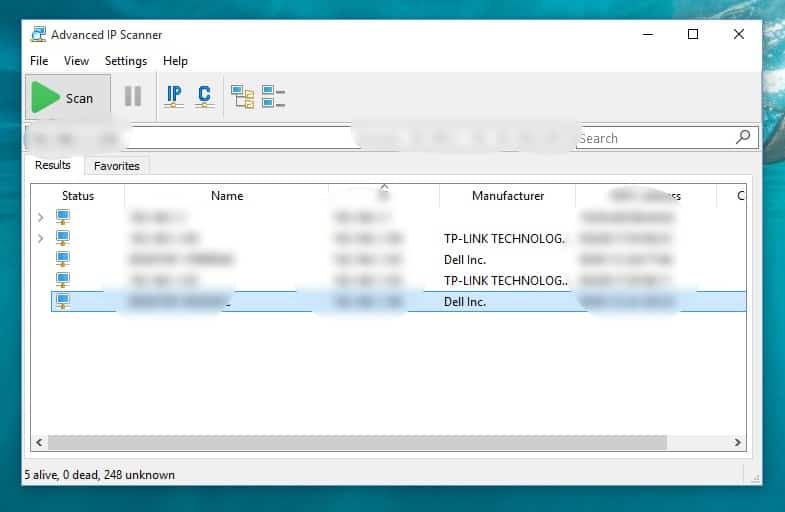
Task: Open the Settings menu
Action: point(126,61)
